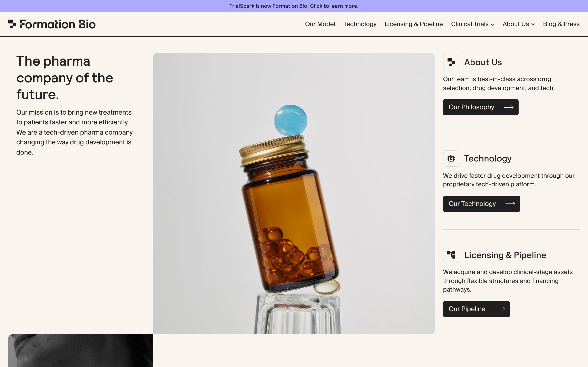The image size is (588, 367).
Task: Click the arrow on Our Philosophy button
Action: [x=508, y=107]
